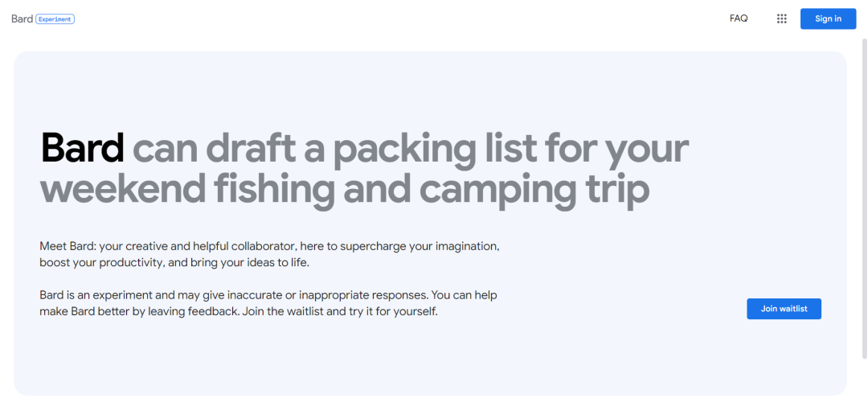The height and width of the screenshot is (419, 868).
Task: Click the "Meet Bard:" text at paragraph start
Action: pyautogui.click(x=67, y=246)
